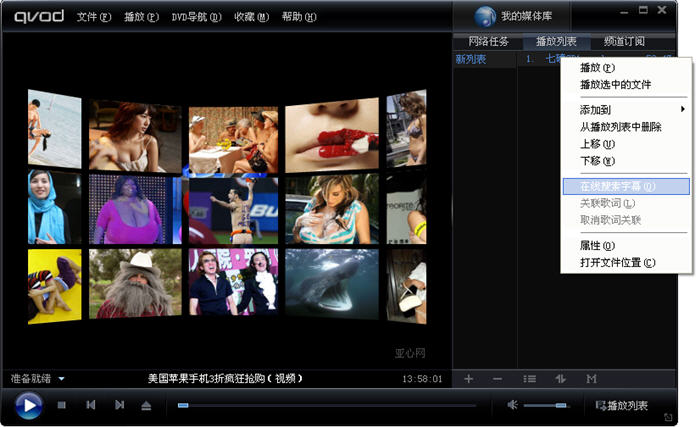Screen dimensions: 700x427
Task: Skip to the next track
Action: coord(119,405)
